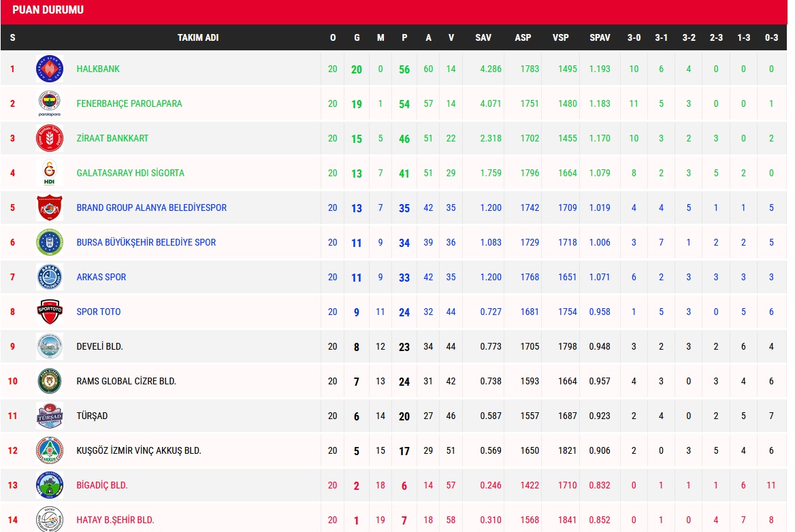The height and width of the screenshot is (532, 795).
Task: Click Ziraat Bankkart's SAV value 2.318
Action: (491, 138)
